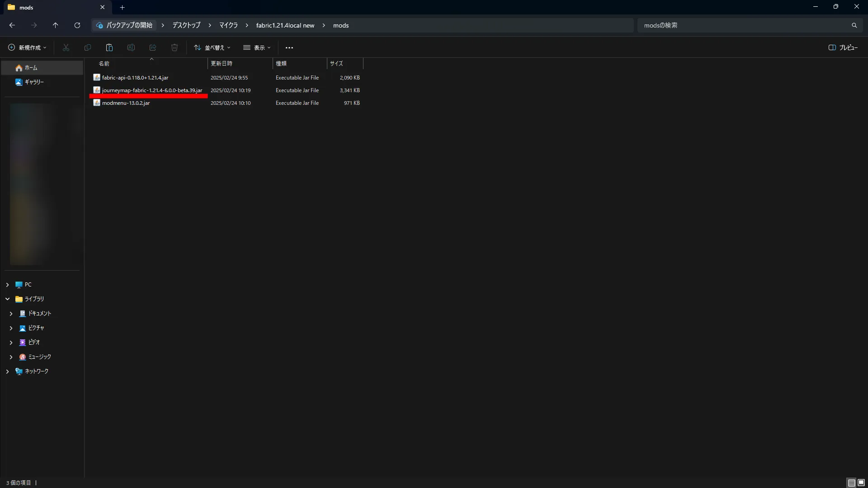Click chevron after デスクトップ in breadcrumb
This screenshot has width=868, height=488.
210,25
